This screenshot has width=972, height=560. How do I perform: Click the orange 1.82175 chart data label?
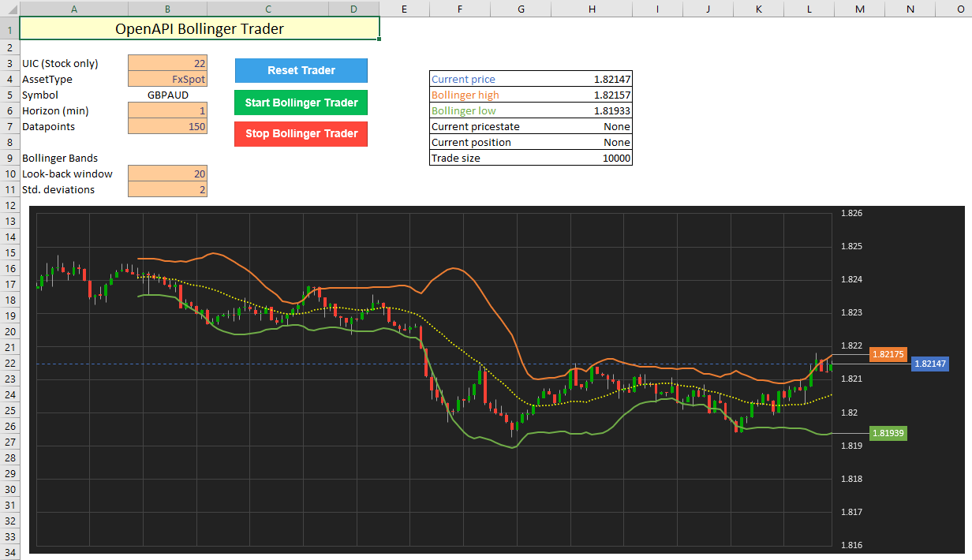887,354
